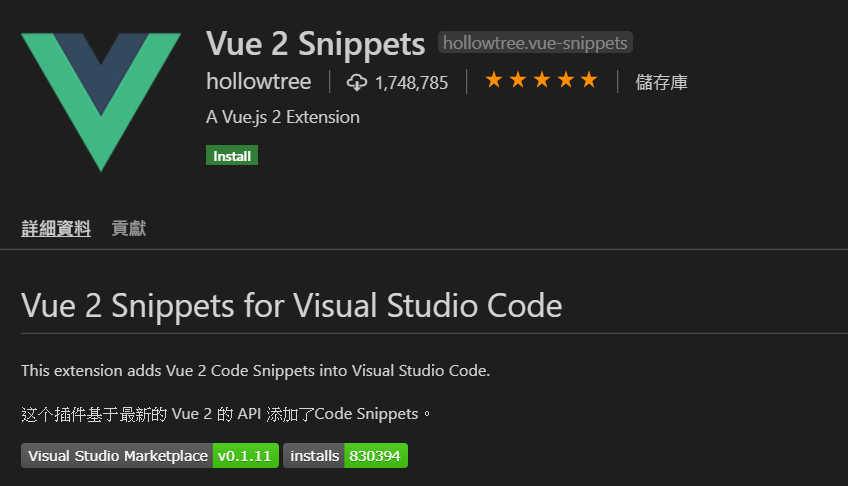Click the 'Vue 2 Snippets for Visual Studio Code' heading

291,305
